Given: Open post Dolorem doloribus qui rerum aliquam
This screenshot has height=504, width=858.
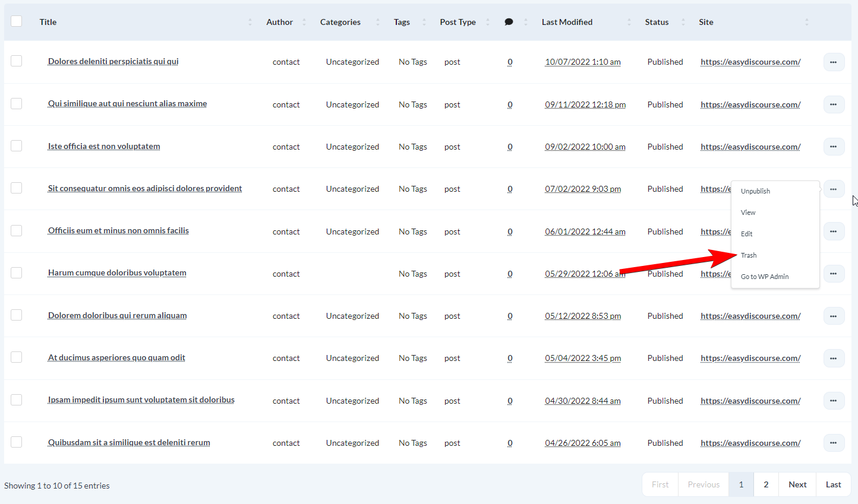Looking at the screenshot, I should tap(117, 315).
